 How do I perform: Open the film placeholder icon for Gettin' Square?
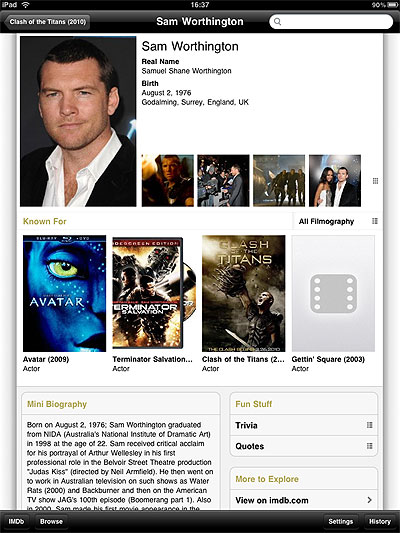(333, 294)
